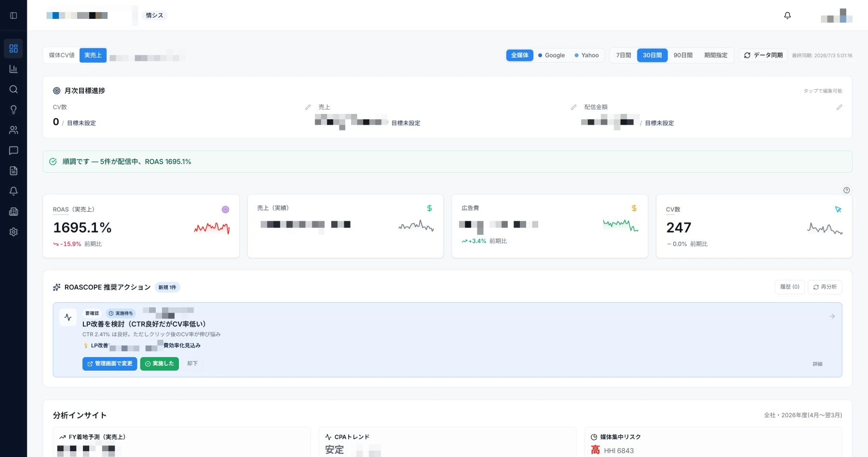Click the LP改善を検討 action title
Screen dimensions: 868x457
pyautogui.click(x=144, y=324)
